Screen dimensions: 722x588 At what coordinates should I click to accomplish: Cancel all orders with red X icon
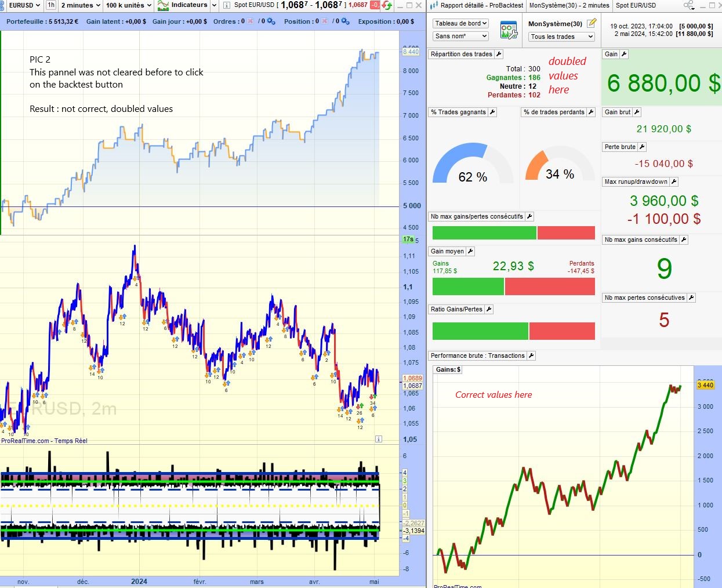click(251, 21)
